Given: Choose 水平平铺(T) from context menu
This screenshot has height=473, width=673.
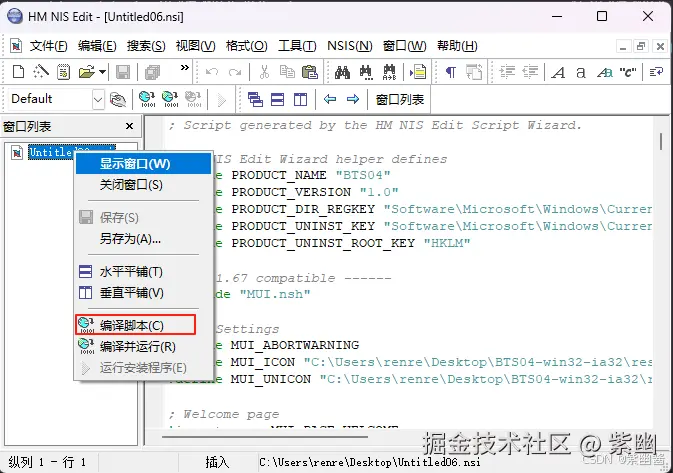Looking at the screenshot, I should click(143, 271).
